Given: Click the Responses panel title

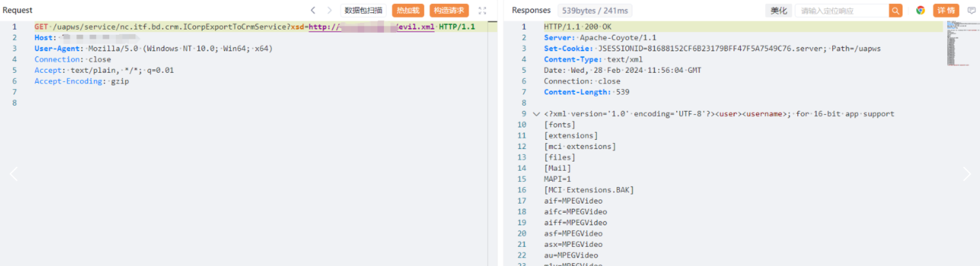Looking at the screenshot, I should [x=531, y=11].
